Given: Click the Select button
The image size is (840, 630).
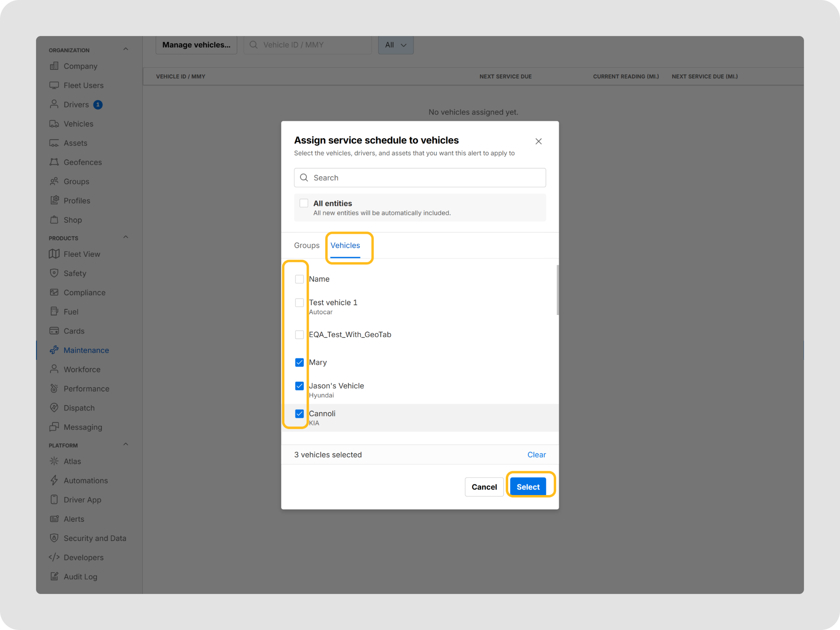Looking at the screenshot, I should [528, 487].
